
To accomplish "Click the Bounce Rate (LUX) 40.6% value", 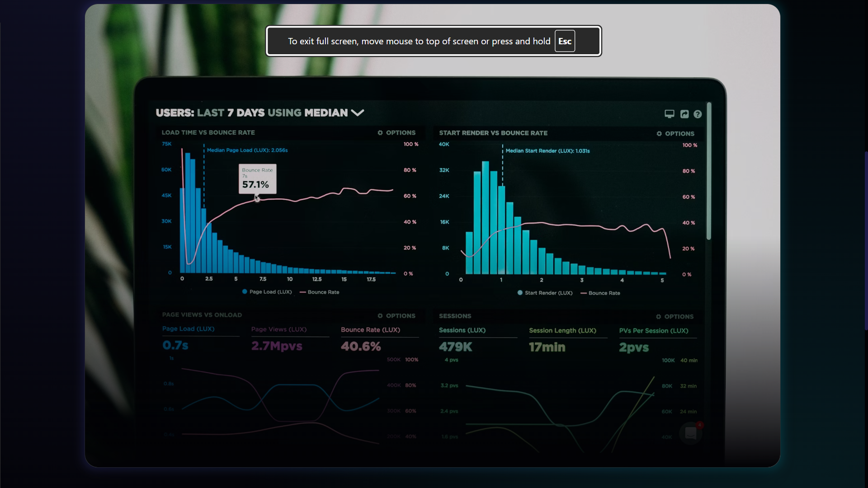I will 361,347.
